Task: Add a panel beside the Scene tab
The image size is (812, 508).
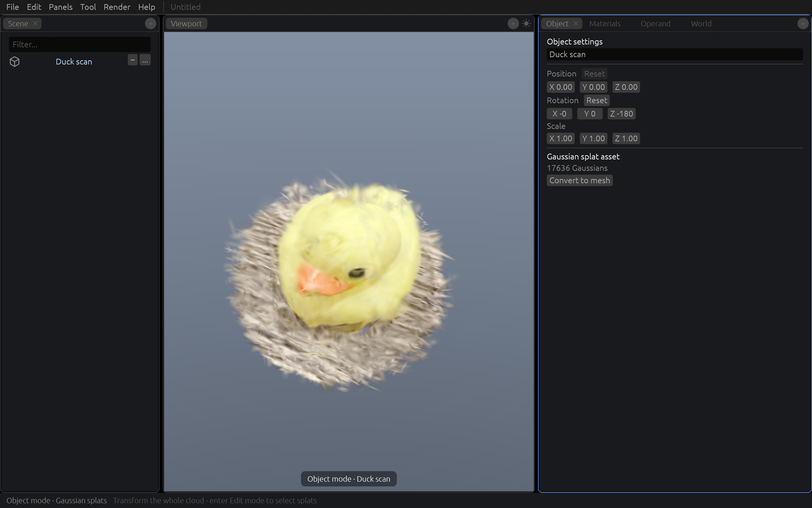Action: (151, 23)
